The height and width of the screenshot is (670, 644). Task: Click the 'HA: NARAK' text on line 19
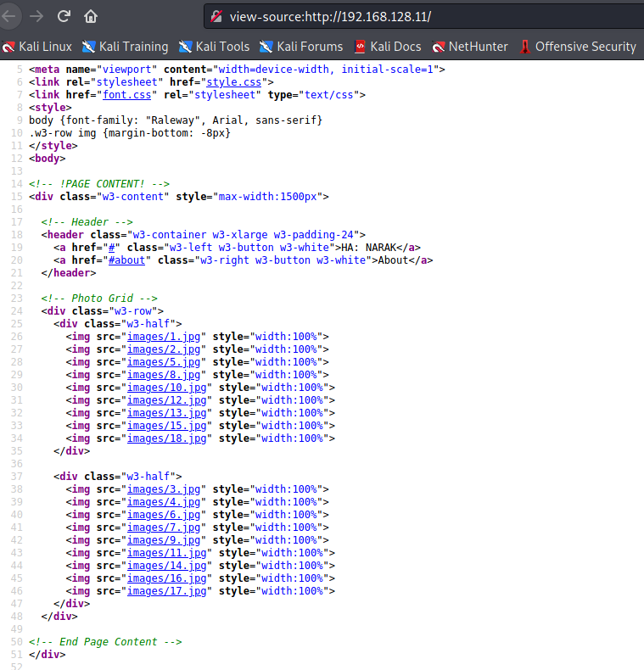tap(368, 248)
